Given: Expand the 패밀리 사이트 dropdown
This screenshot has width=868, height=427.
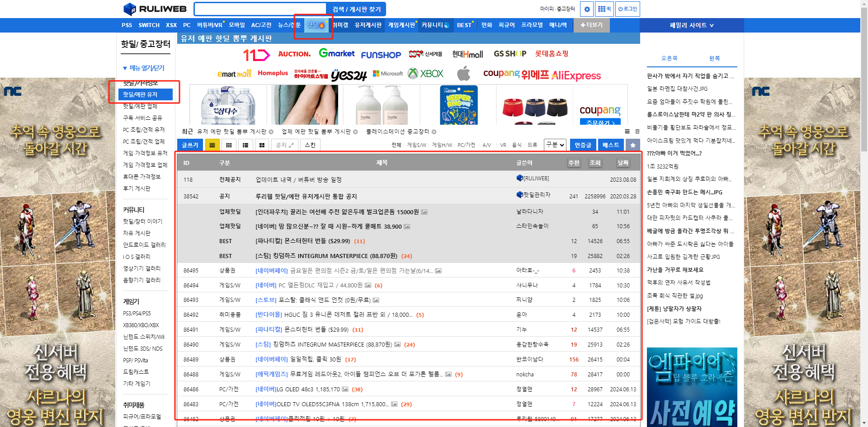Looking at the screenshot, I should point(692,25).
